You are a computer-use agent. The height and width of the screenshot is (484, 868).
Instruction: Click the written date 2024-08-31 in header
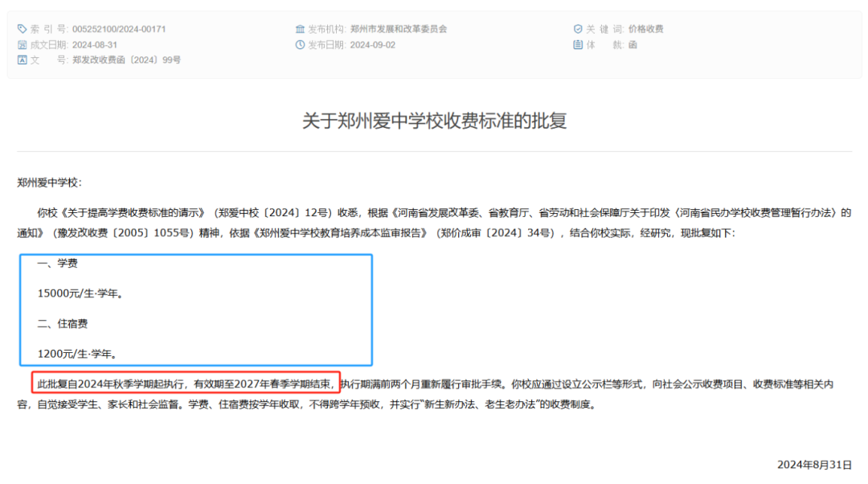click(x=95, y=45)
